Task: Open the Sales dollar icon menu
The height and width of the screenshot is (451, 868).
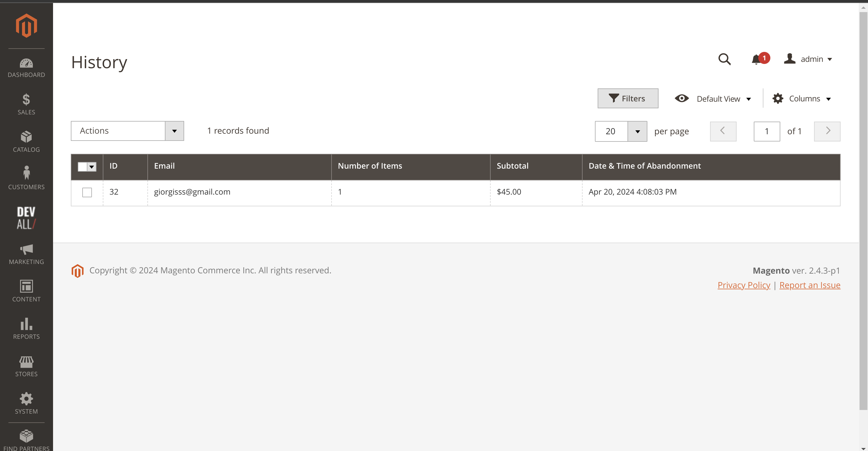Action: click(x=26, y=104)
